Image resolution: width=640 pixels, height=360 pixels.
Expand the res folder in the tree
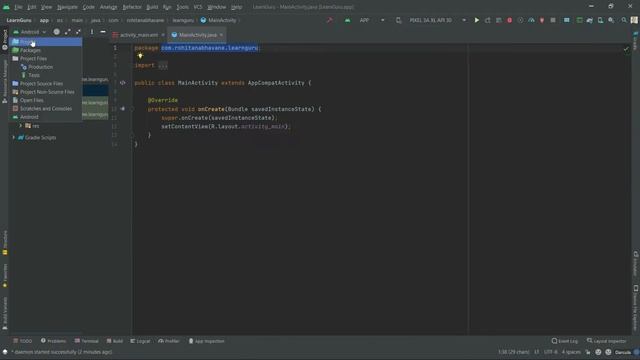click(21, 126)
